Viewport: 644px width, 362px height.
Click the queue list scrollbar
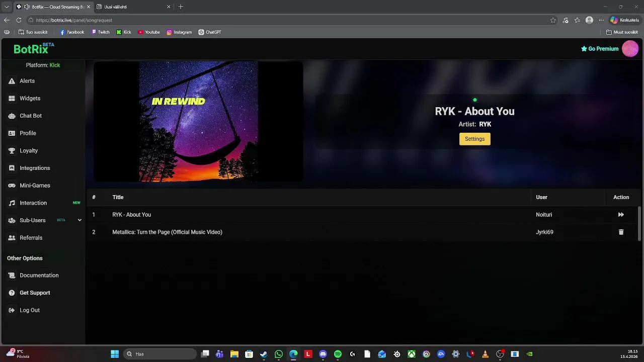(x=639, y=223)
